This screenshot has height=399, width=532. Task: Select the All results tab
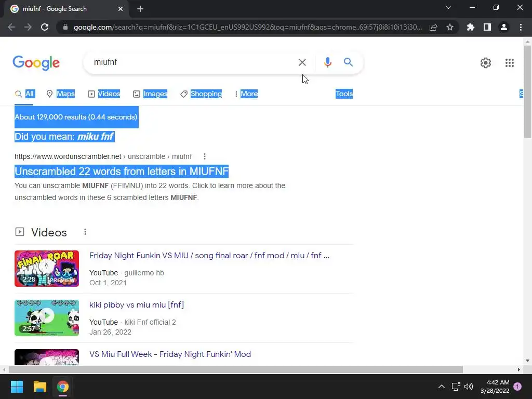click(24, 94)
